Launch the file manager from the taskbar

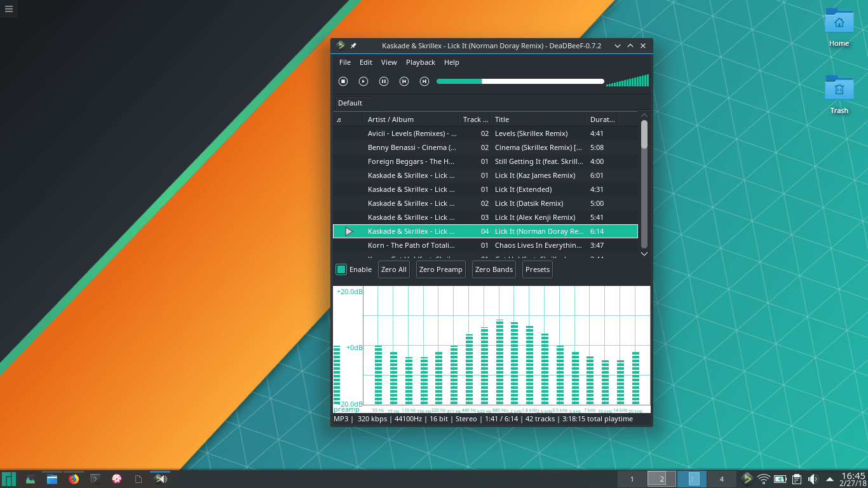point(52,479)
